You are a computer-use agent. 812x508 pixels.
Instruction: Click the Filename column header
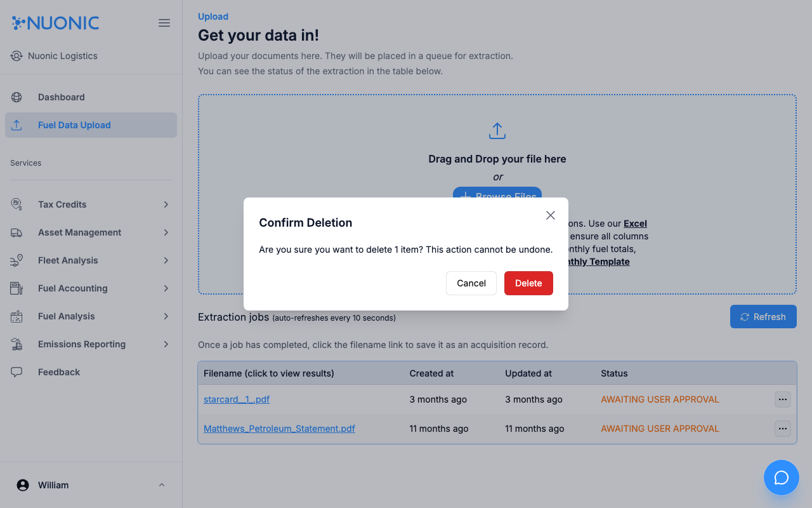coord(269,373)
